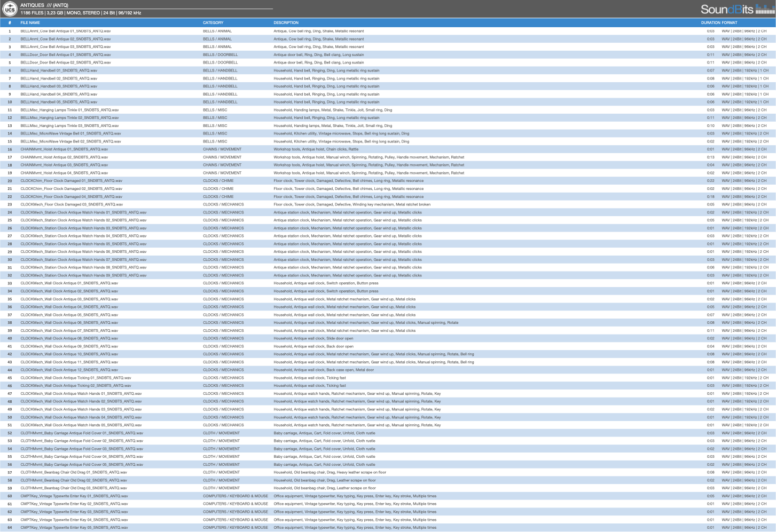Select file CHAINMvmt_Hoist Antique 01
776x532 pixels.
coord(64,149)
